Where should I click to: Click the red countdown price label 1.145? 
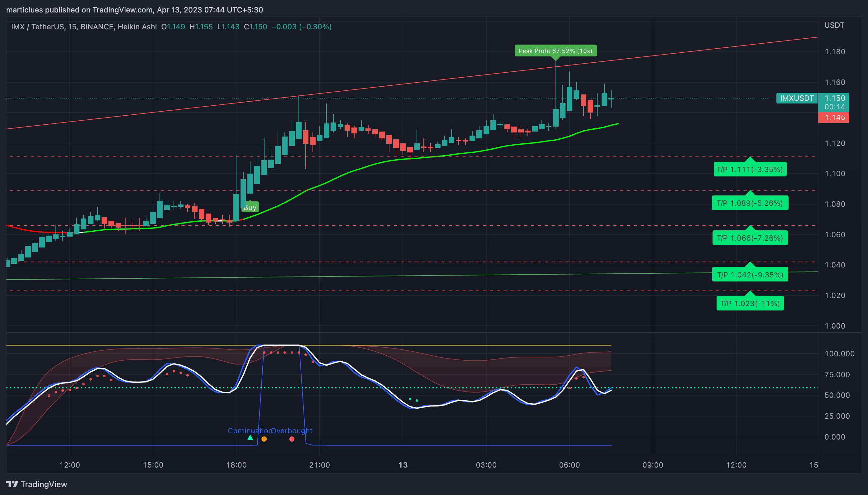[x=834, y=117]
